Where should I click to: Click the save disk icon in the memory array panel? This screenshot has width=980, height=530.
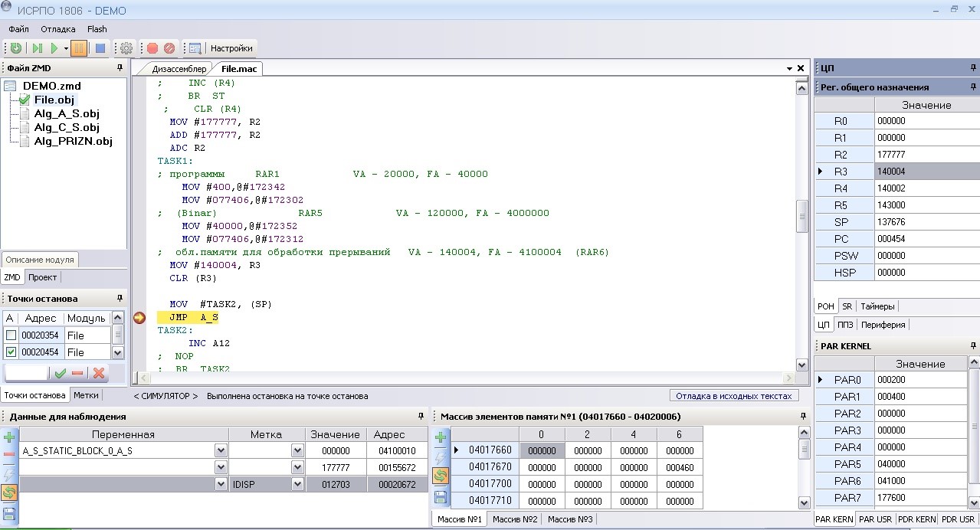click(x=441, y=496)
